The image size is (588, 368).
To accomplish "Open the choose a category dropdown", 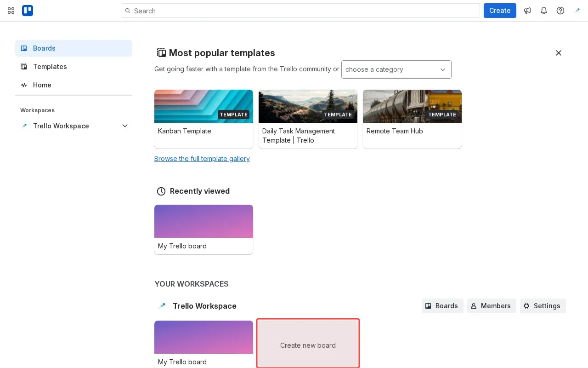I will (396, 69).
